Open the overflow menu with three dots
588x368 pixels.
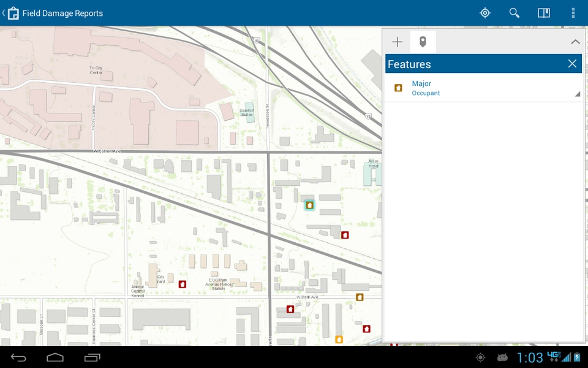point(573,13)
